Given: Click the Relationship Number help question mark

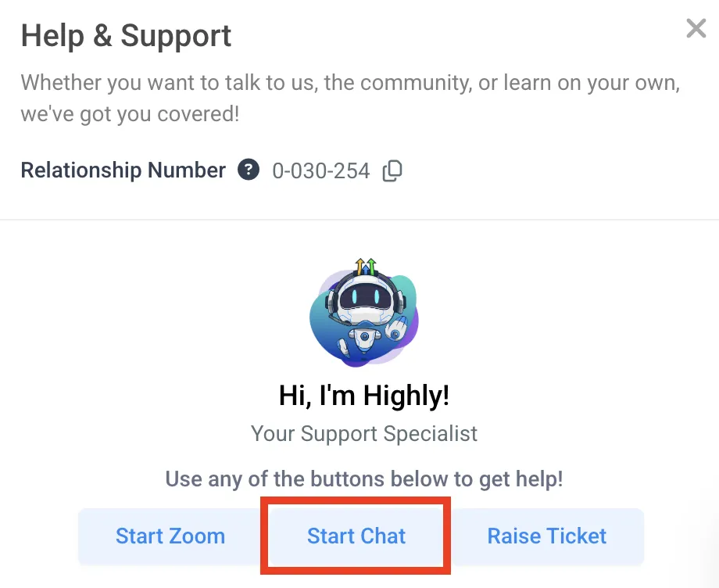Looking at the screenshot, I should 249,170.
